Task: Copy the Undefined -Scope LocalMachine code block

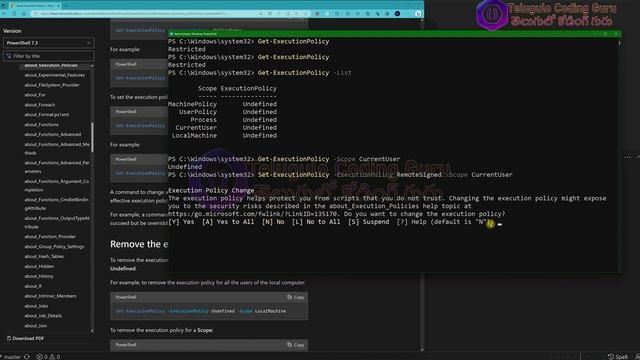Action: 296,297
